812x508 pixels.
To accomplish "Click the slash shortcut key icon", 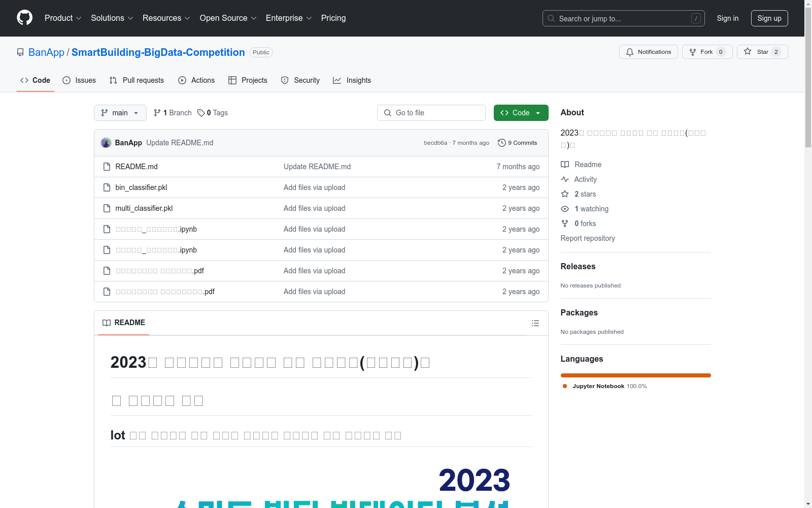I will click(696, 18).
